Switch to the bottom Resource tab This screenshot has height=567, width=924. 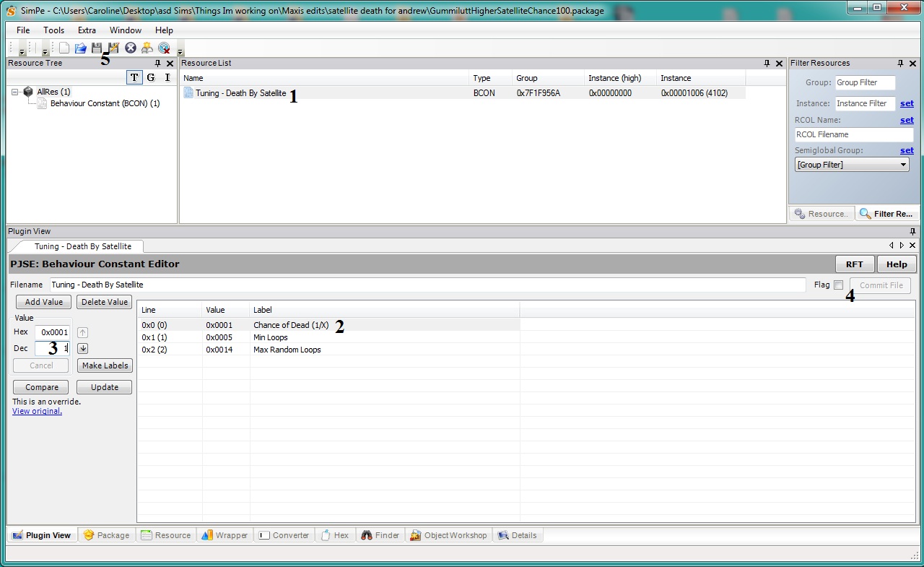click(166, 535)
